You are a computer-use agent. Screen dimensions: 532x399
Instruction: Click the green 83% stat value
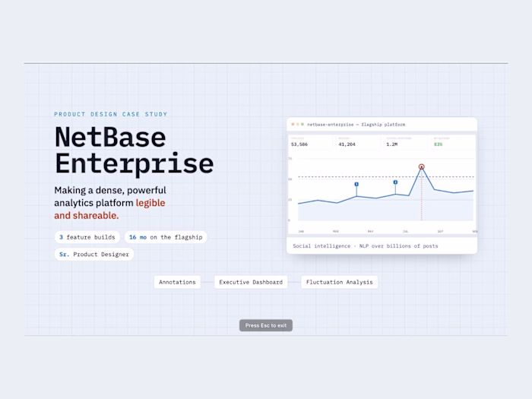438,144
